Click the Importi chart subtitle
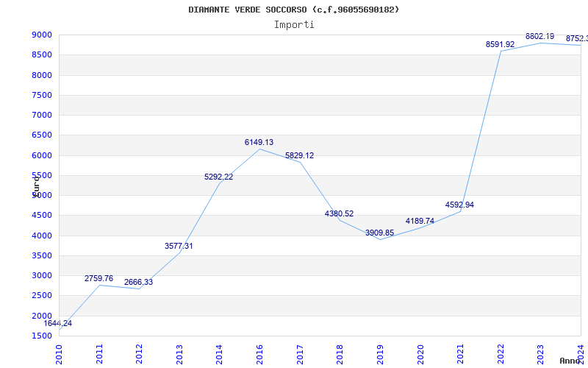The height and width of the screenshot is (368, 588). pos(294,25)
